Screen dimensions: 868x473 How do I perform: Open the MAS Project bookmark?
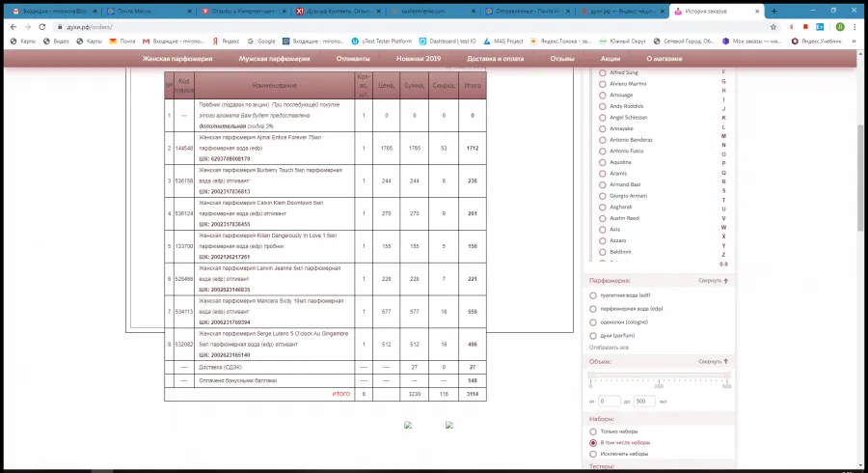click(x=503, y=41)
